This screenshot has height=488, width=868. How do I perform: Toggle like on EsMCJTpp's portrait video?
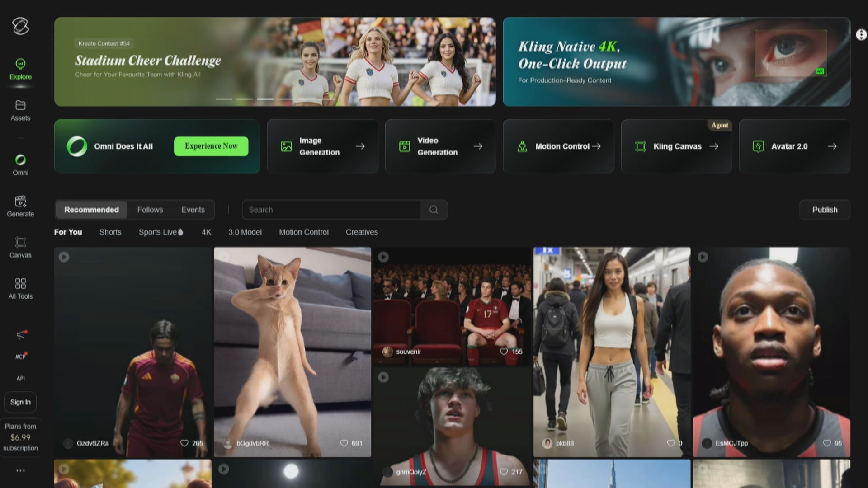point(827,443)
